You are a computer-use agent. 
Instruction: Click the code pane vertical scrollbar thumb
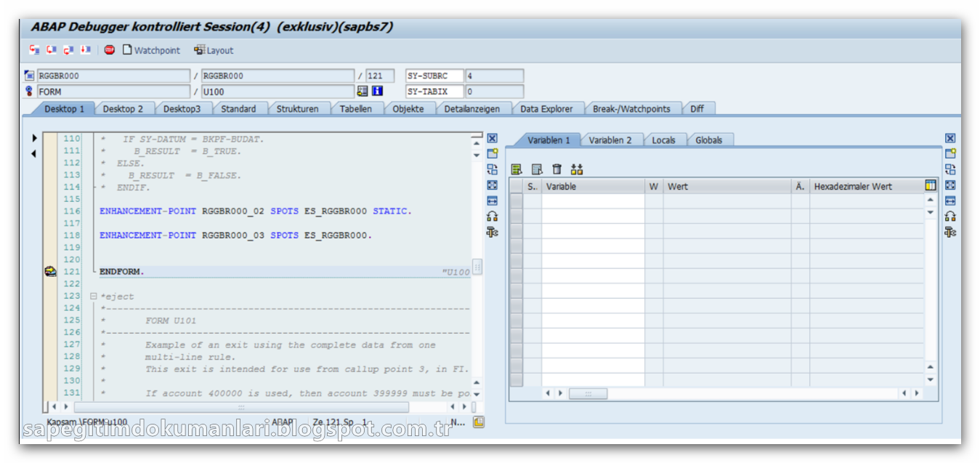point(477,267)
